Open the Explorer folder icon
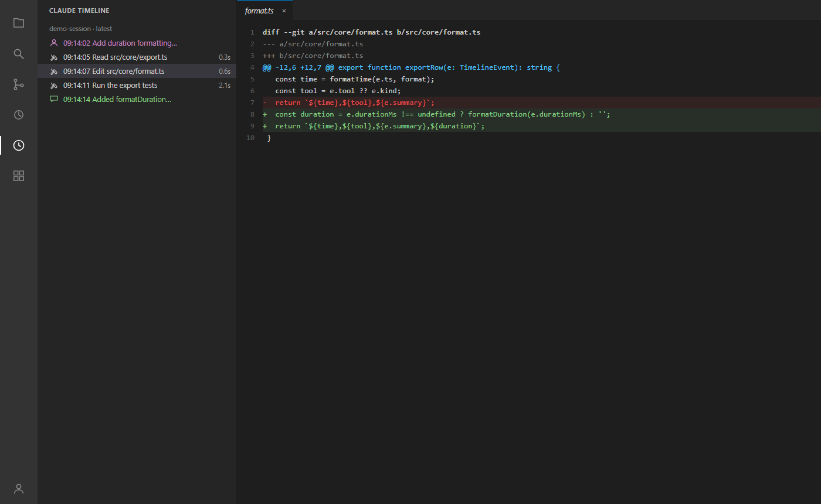 [19, 23]
